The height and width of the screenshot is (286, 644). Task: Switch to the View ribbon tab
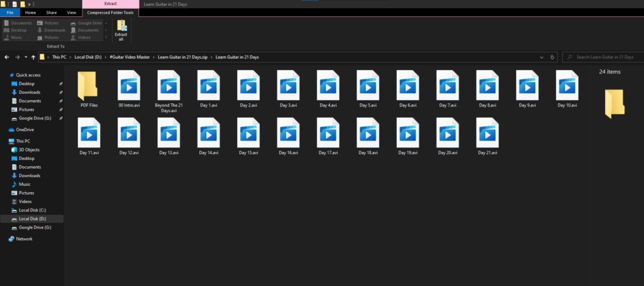pyautogui.click(x=72, y=13)
